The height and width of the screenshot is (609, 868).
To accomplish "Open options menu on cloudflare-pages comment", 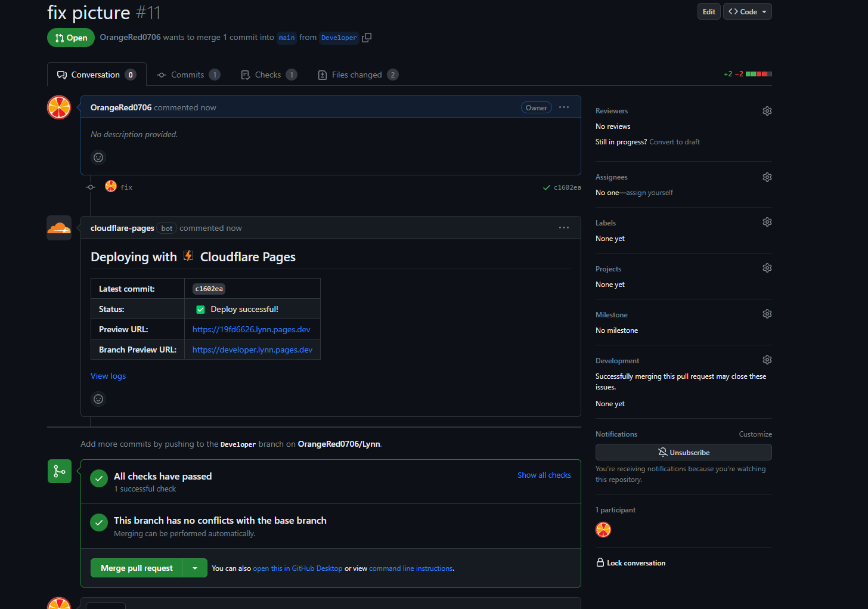I will [x=563, y=228].
